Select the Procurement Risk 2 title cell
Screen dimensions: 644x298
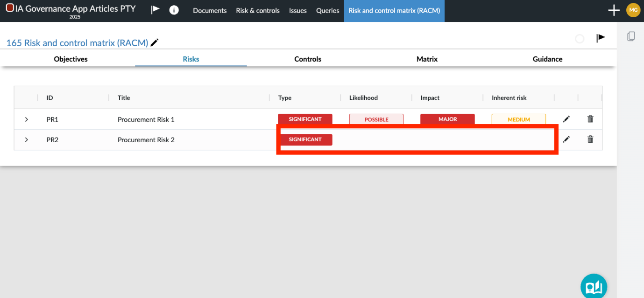[146, 140]
